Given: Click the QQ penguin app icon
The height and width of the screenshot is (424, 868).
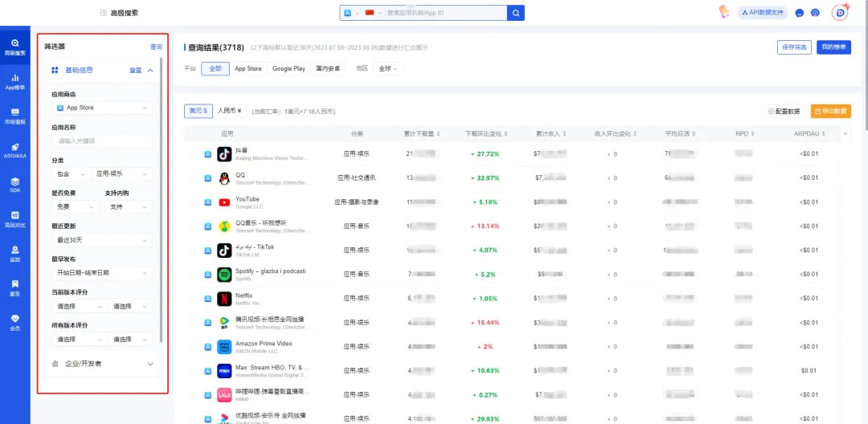Looking at the screenshot, I should pos(224,178).
